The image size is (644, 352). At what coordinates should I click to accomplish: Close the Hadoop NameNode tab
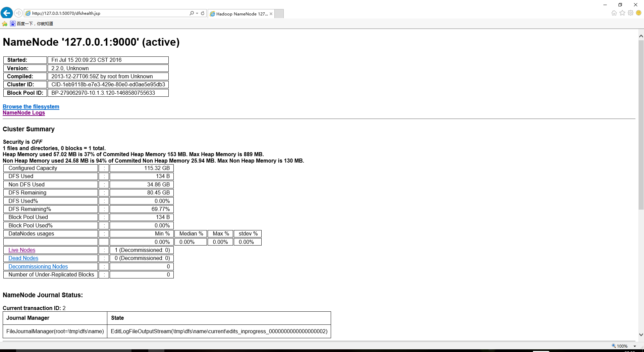coord(271,14)
